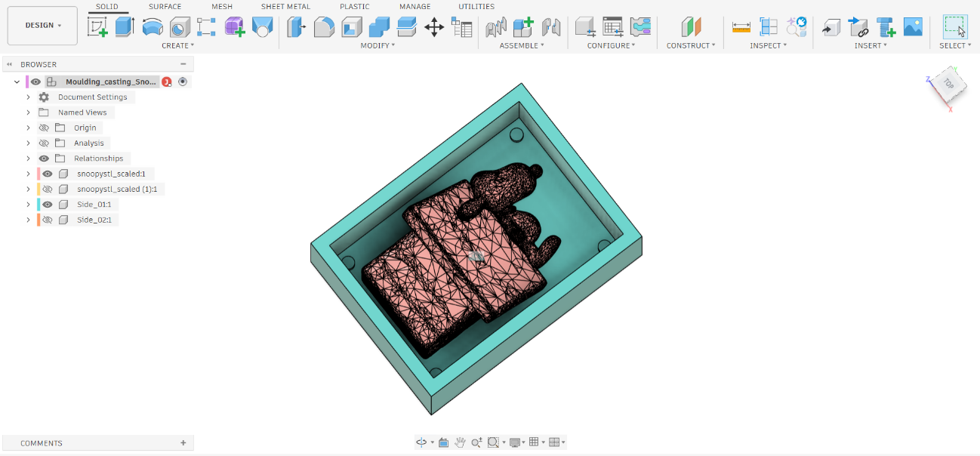Hide the Side_01:1 component
Image resolution: width=980 pixels, height=456 pixels.
(x=48, y=205)
